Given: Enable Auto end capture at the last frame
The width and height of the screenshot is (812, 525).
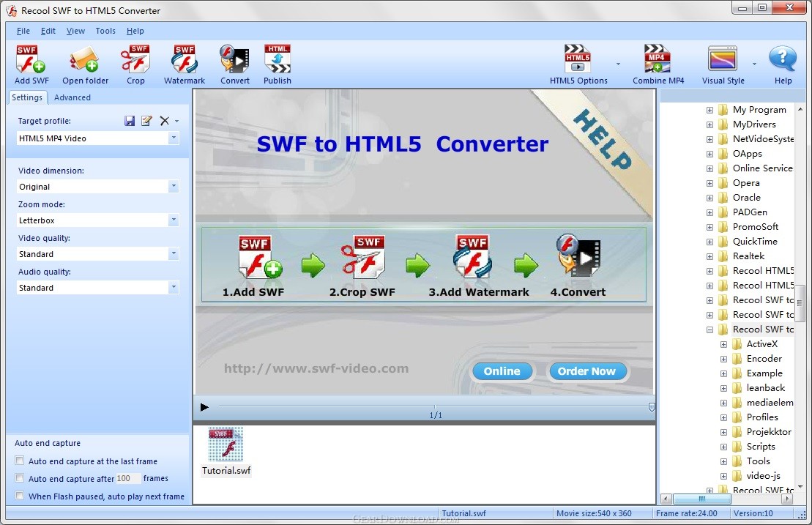Looking at the screenshot, I should [x=20, y=461].
